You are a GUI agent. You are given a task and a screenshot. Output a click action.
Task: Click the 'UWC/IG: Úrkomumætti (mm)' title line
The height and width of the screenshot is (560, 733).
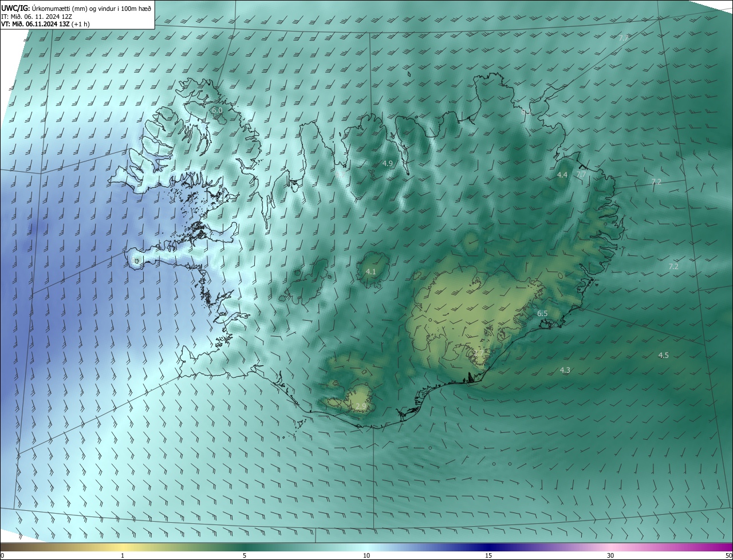(76, 8)
